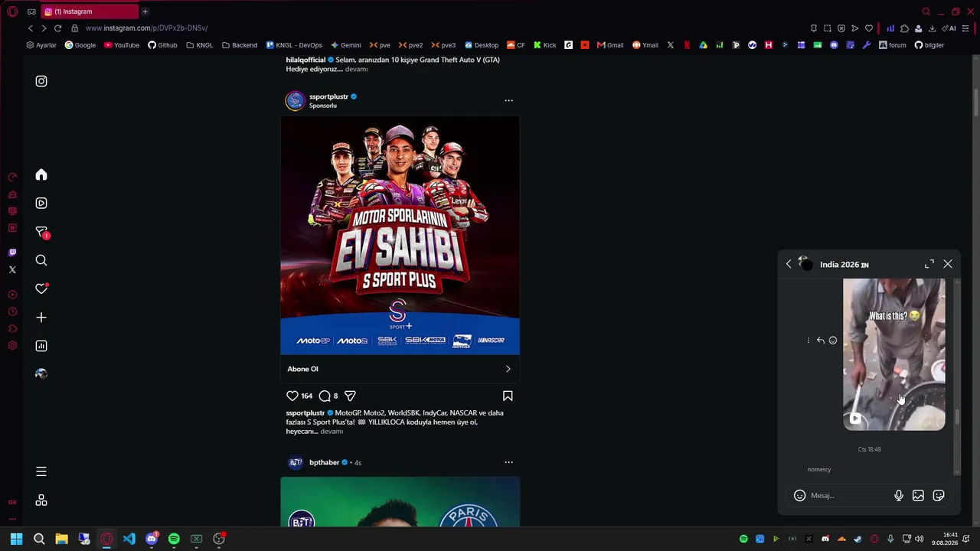The height and width of the screenshot is (551, 980).
Task: Open your Instagram profile avatar in sidebar
Action: [x=41, y=374]
